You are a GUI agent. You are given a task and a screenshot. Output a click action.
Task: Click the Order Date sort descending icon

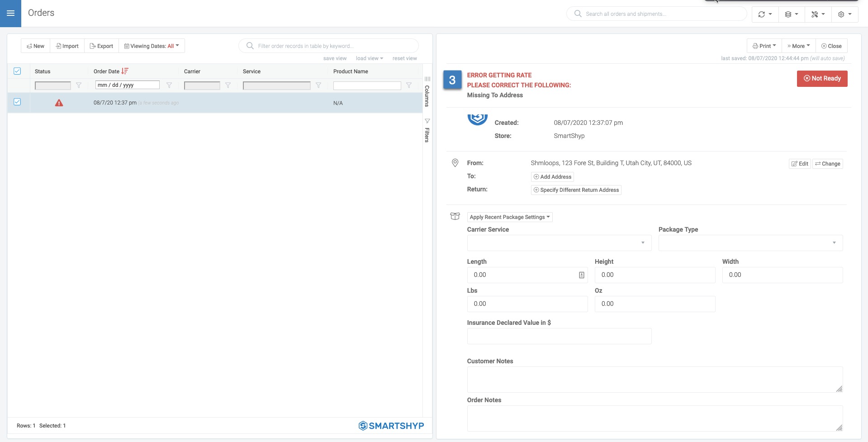click(x=125, y=71)
